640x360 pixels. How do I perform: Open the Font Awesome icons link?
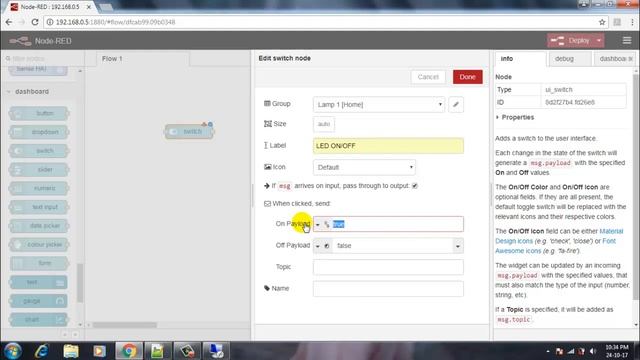click(556, 246)
